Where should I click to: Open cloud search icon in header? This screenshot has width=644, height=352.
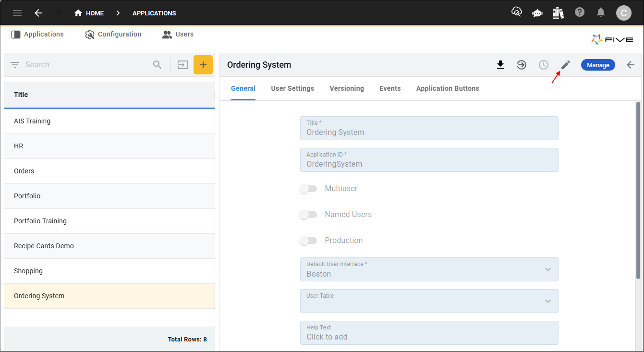(x=517, y=12)
